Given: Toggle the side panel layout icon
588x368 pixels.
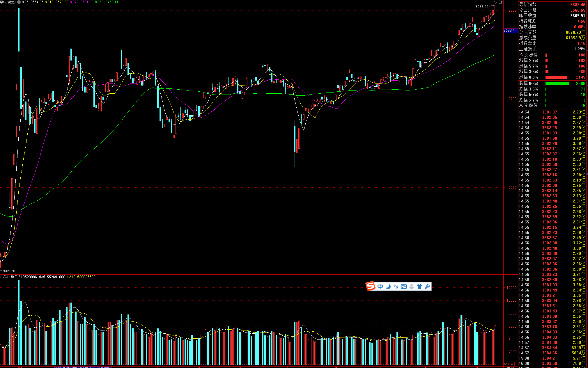Looking at the screenshot, I should [501, 2].
